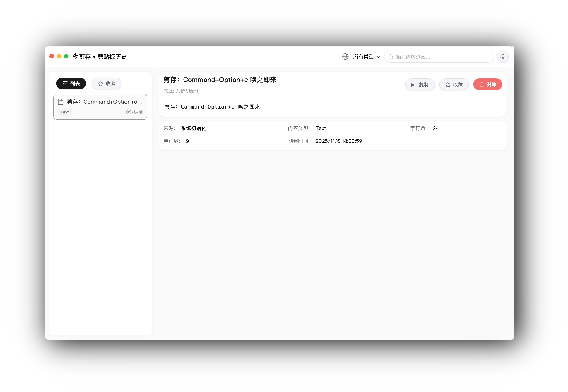Copy the entry using the 复制 button
Image resolution: width=568 pixels, height=392 pixels.
(420, 84)
